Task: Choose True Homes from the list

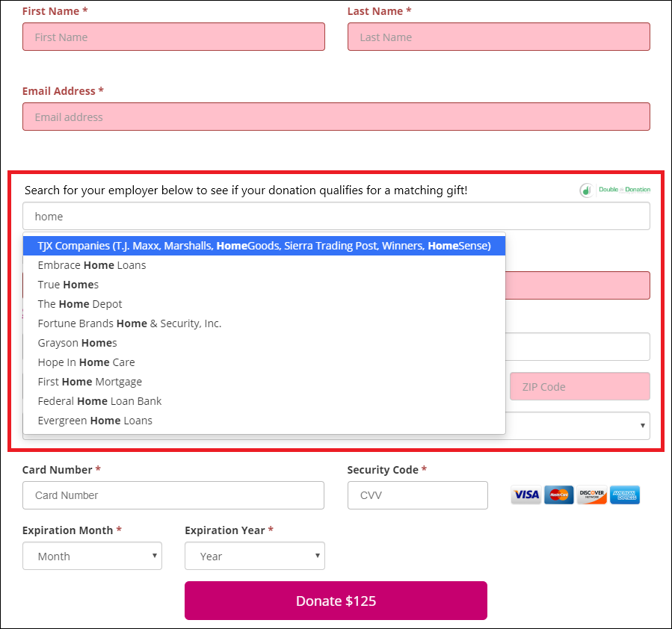Action: click(x=264, y=285)
